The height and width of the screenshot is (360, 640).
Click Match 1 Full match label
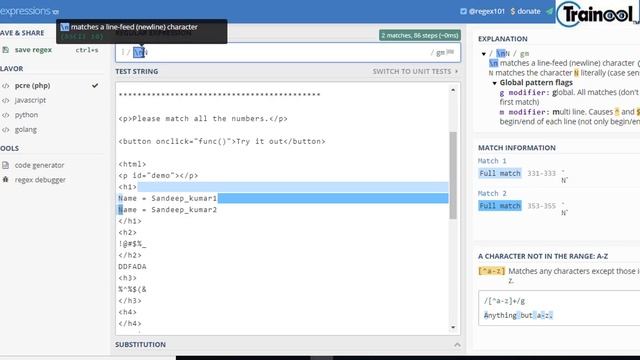pyautogui.click(x=500, y=173)
